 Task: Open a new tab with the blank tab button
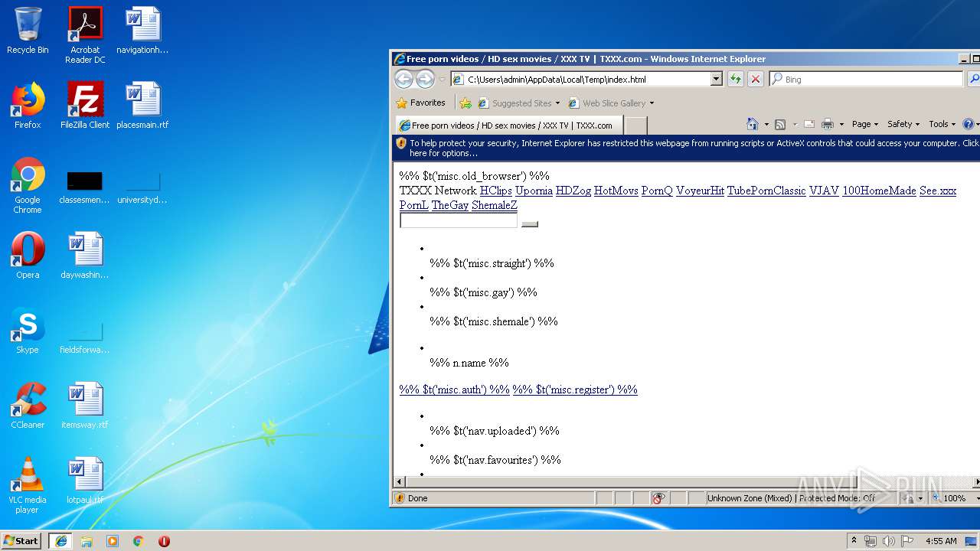click(x=636, y=126)
